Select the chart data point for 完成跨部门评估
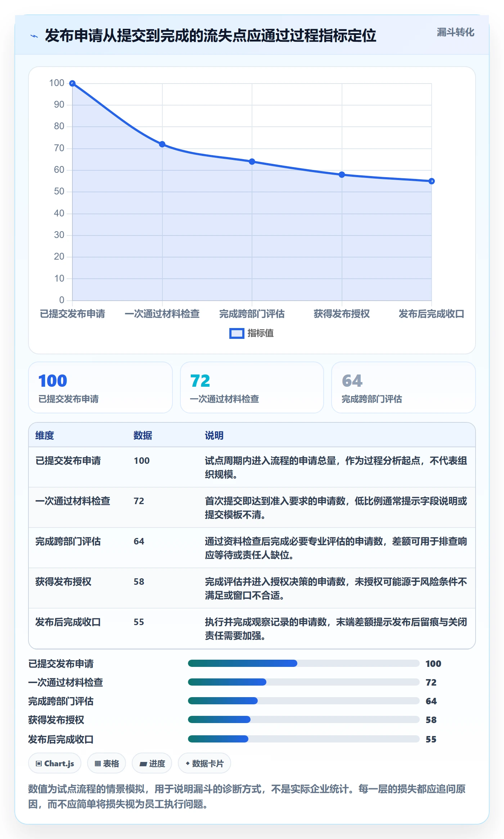The image size is (504, 839). tap(252, 162)
